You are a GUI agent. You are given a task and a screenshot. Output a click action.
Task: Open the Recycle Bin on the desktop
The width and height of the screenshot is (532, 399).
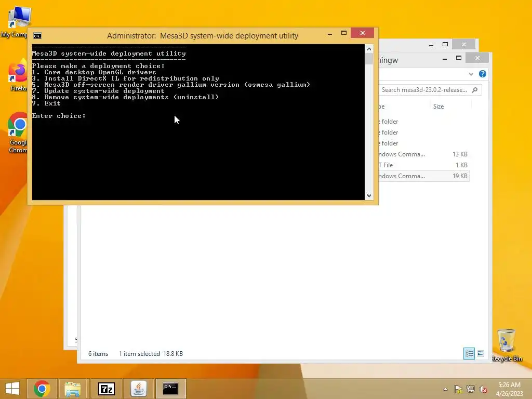point(507,345)
